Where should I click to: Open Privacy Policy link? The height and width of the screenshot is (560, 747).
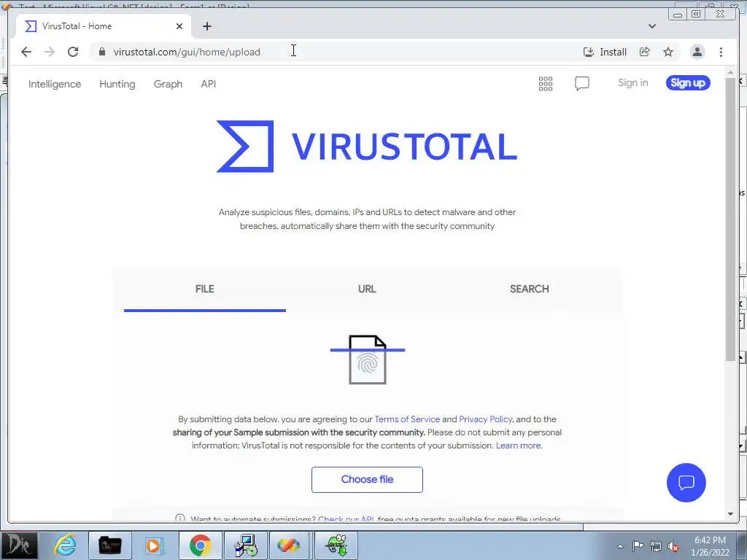(485, 419)
